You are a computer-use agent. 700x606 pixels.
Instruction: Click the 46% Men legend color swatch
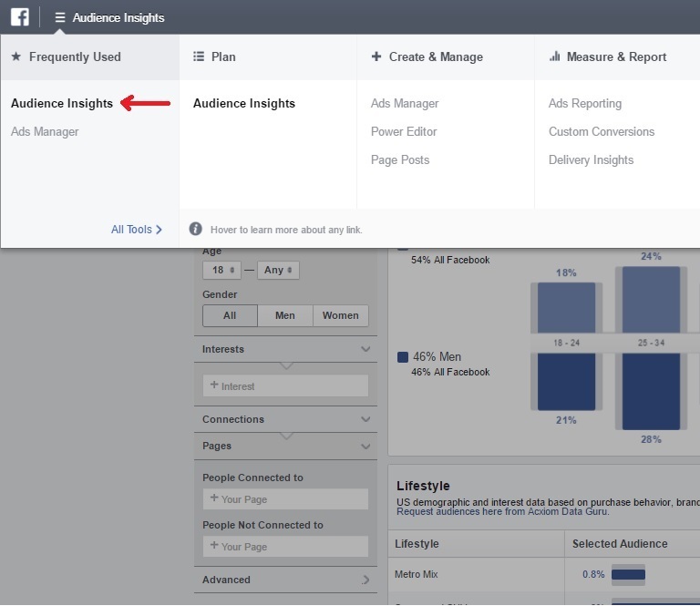point(403,357)
